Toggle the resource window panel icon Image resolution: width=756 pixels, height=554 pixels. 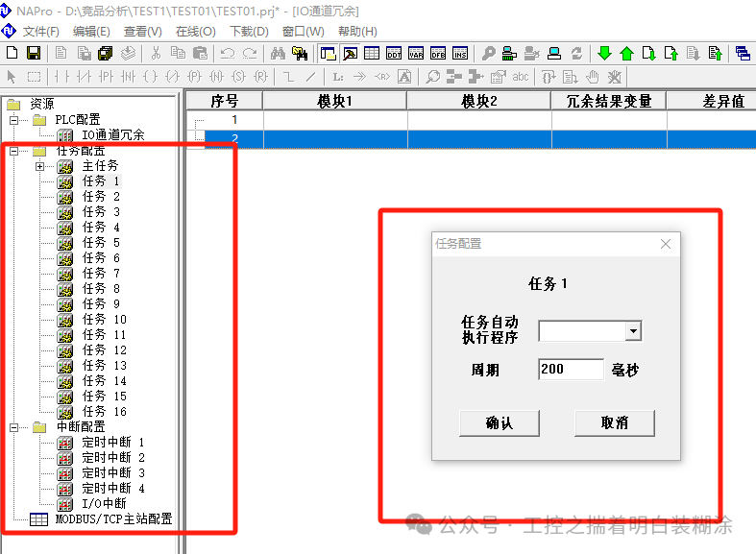[328, 53]
